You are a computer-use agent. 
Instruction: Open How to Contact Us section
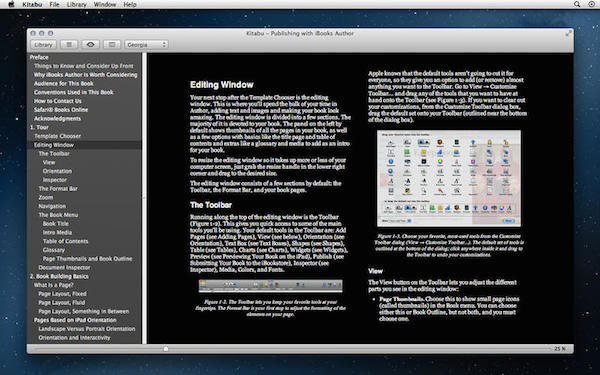(58, 101)
